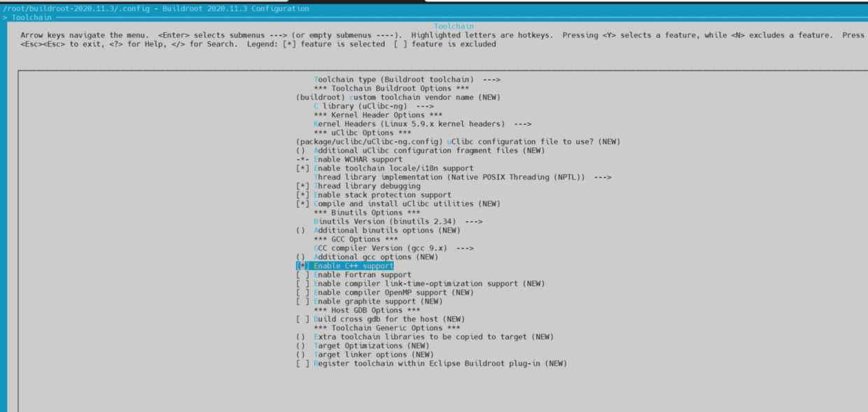Open Thread library implementation submenu

click(463, 177)
